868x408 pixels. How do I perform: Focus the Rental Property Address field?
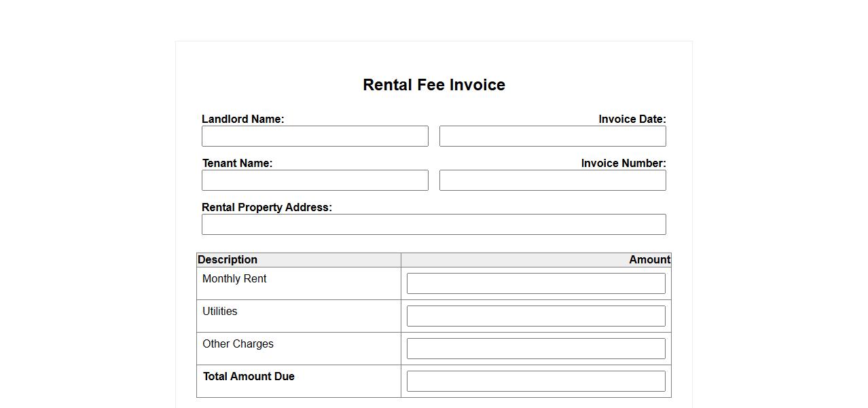pos(433,224)
